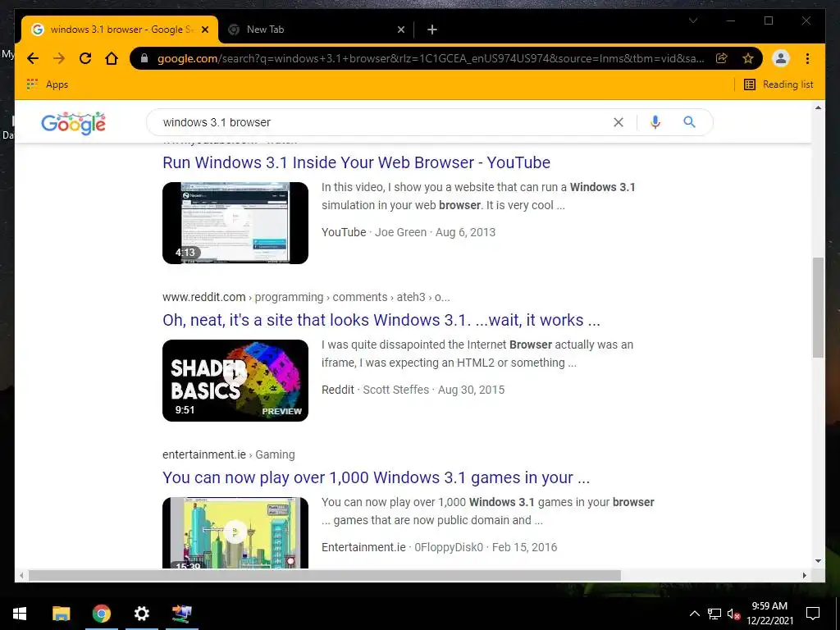Click the Chrome taskbar icon
Screen dimensions: 840x630
(x=101, y=614)
